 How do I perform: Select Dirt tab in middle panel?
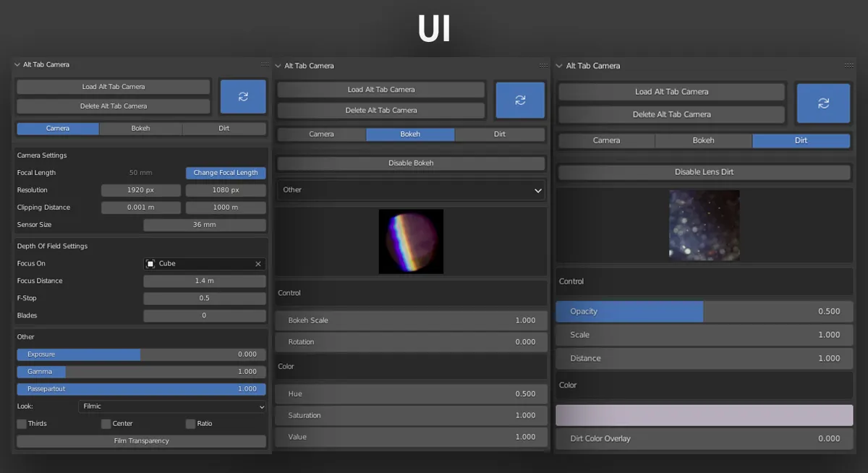click(500, 135)
